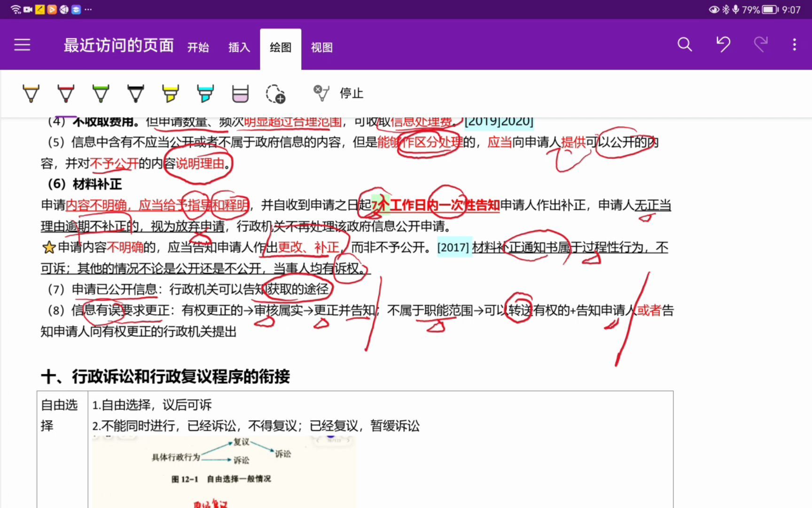Image resolution: width=812 pixels, height=508 pixels.
Task: Select the cyan highlighter tool
Action: tap(205, 94)
